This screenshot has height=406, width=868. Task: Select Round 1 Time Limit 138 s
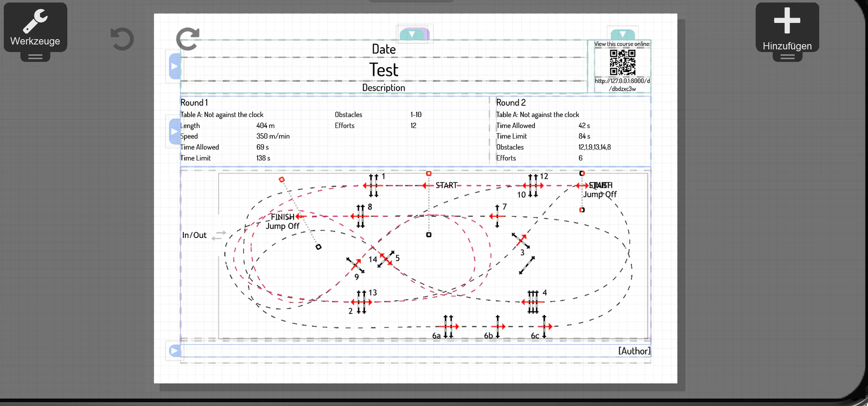coord(263,158)
